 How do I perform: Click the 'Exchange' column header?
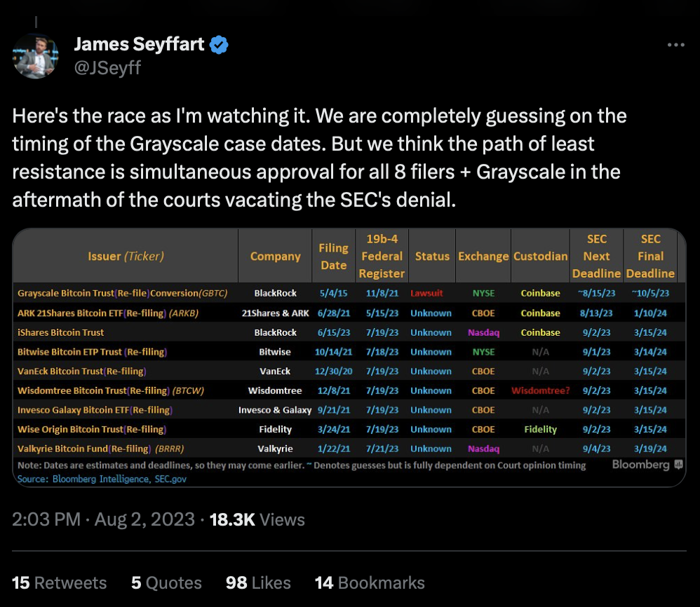tap(483, 257)
